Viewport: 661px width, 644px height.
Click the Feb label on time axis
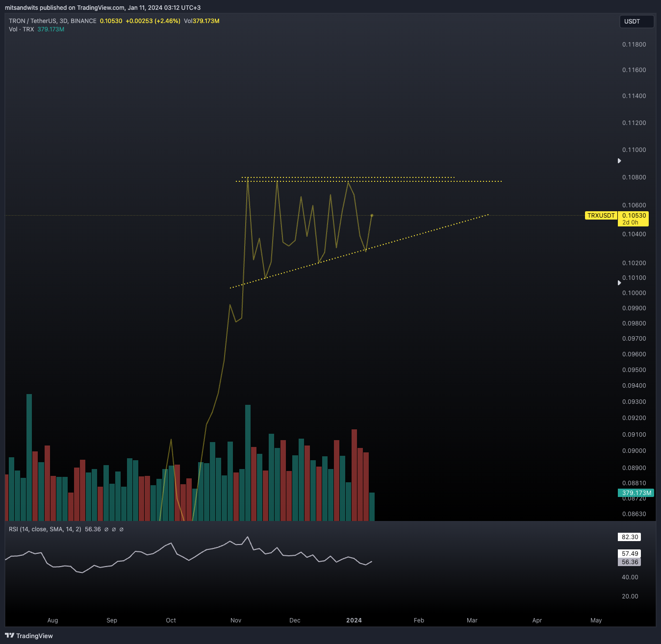point(419,620)
